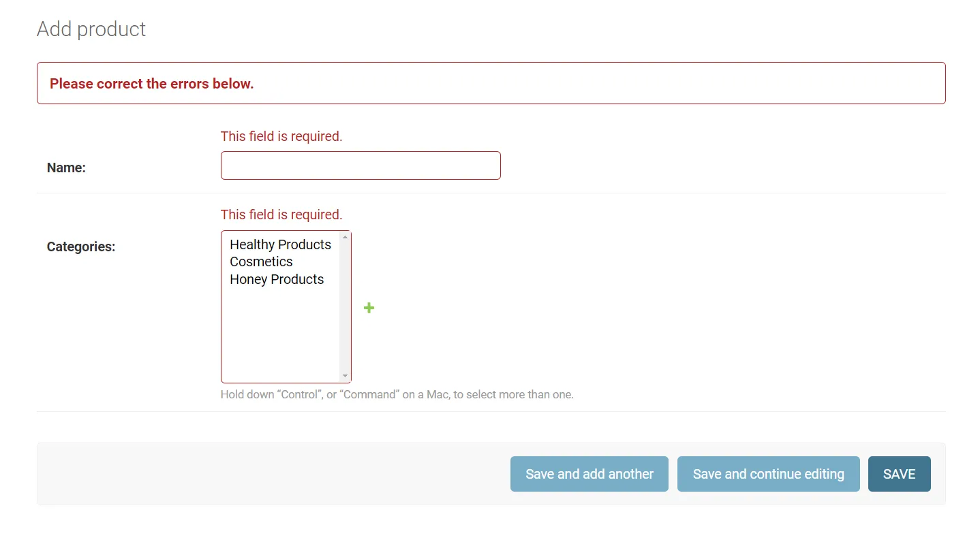Click the Categories list scroll-up arrow
Image resolution: width=980 pixels, height=540 pixels.
point(345,237)
